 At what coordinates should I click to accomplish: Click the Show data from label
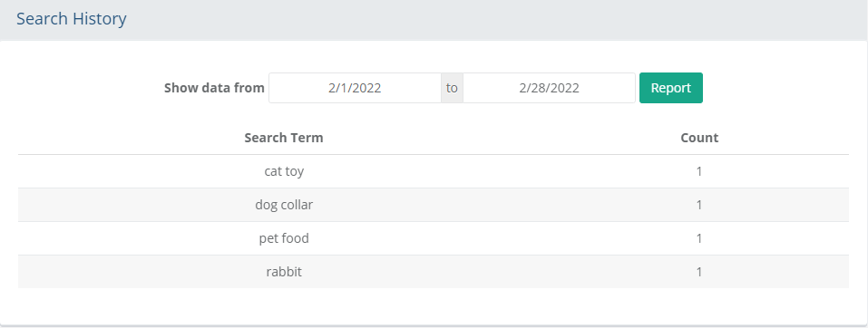[x=214, y=88]
